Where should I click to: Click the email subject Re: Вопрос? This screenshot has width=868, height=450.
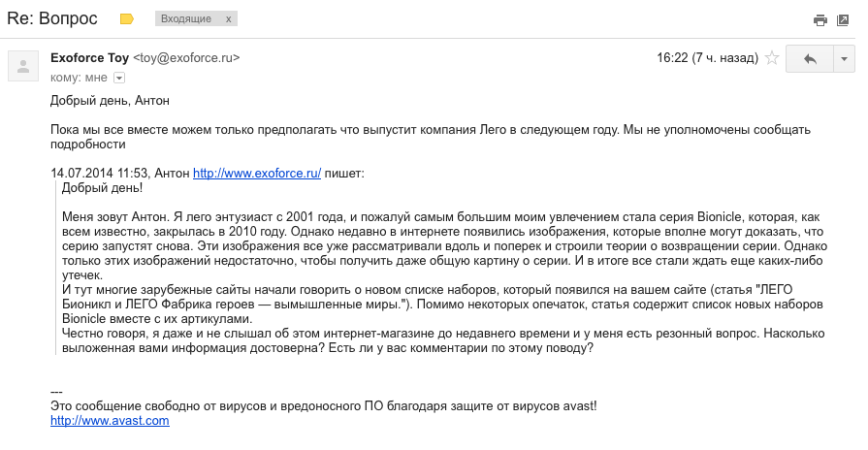coord(52,18)
